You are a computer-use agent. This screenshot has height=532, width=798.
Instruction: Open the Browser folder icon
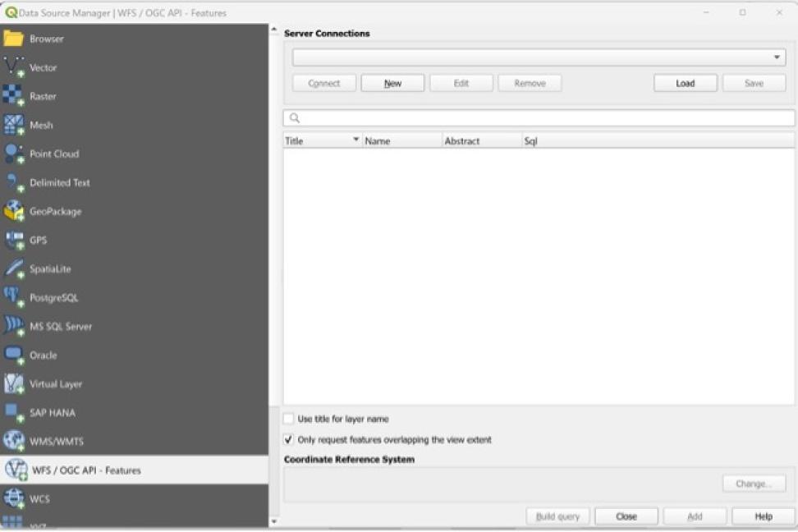click(x=13, y=39)
